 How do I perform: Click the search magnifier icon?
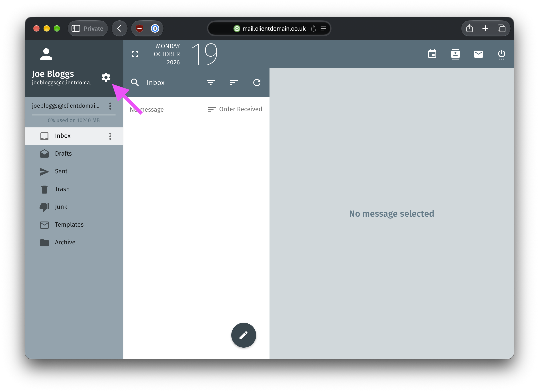(135, 82)
